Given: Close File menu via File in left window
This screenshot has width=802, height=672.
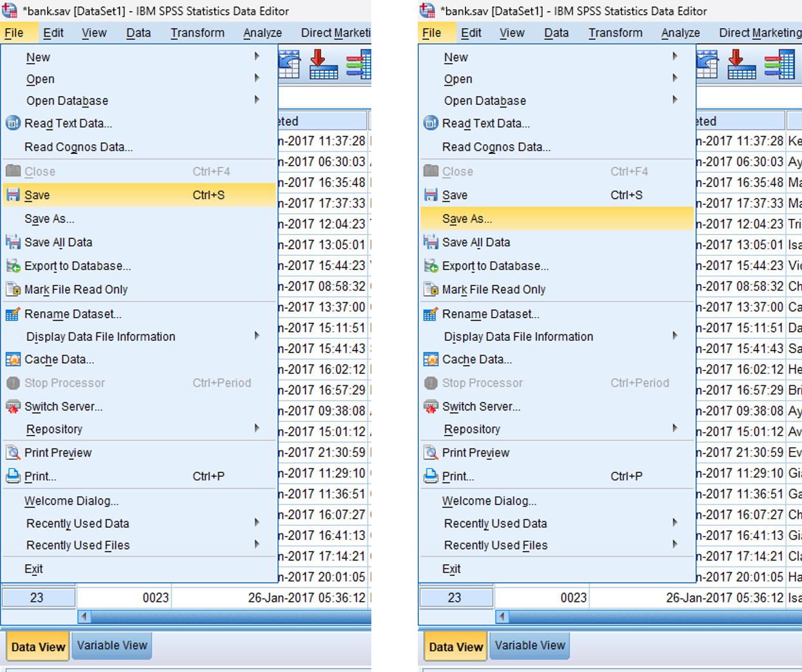Looking at the screenshot, I should click(x=14, y=33).
